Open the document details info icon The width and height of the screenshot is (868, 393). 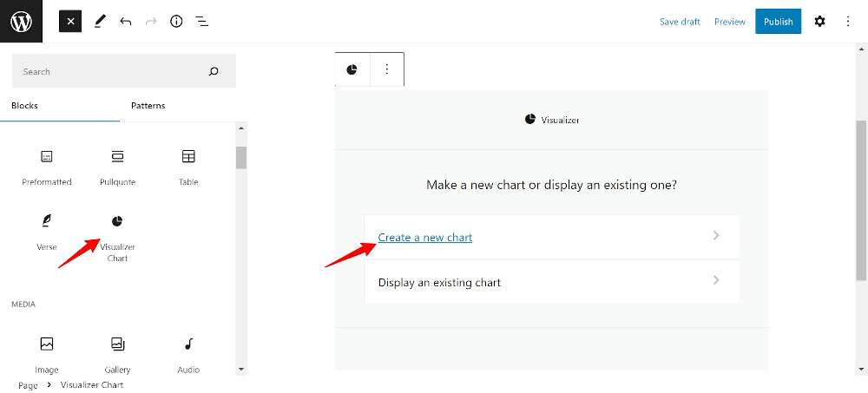coord(176,22)
